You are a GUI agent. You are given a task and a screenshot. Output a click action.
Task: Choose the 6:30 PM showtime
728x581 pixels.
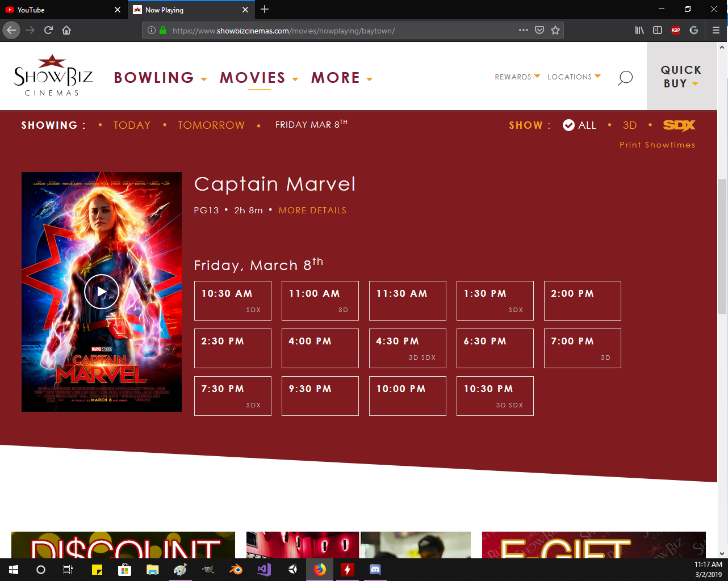click(x=495, y=348)
